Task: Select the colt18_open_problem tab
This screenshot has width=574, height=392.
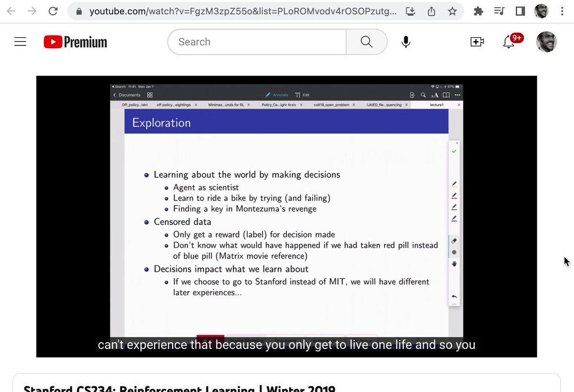Action: coord(331,105)
